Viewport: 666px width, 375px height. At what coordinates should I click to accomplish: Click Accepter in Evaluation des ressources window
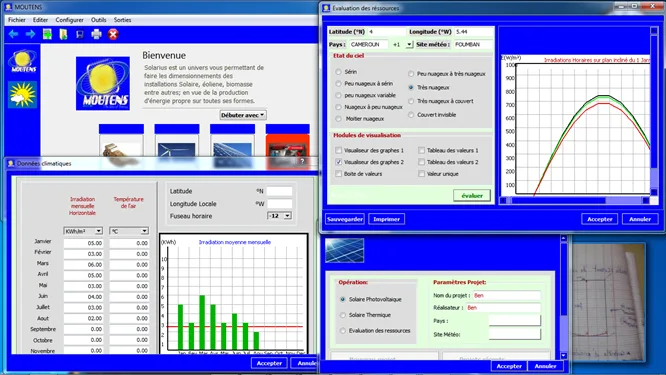[x=599, y=219]
